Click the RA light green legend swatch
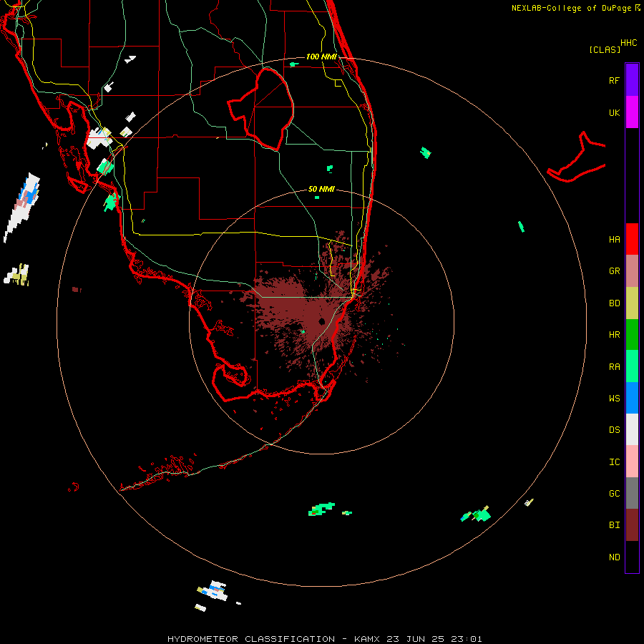 click(632, 366)
